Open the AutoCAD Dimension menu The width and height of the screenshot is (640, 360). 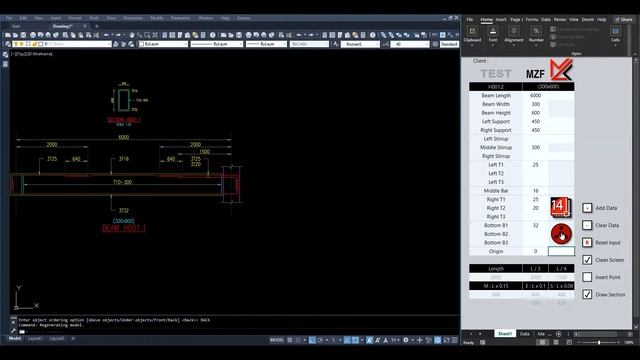133,18
